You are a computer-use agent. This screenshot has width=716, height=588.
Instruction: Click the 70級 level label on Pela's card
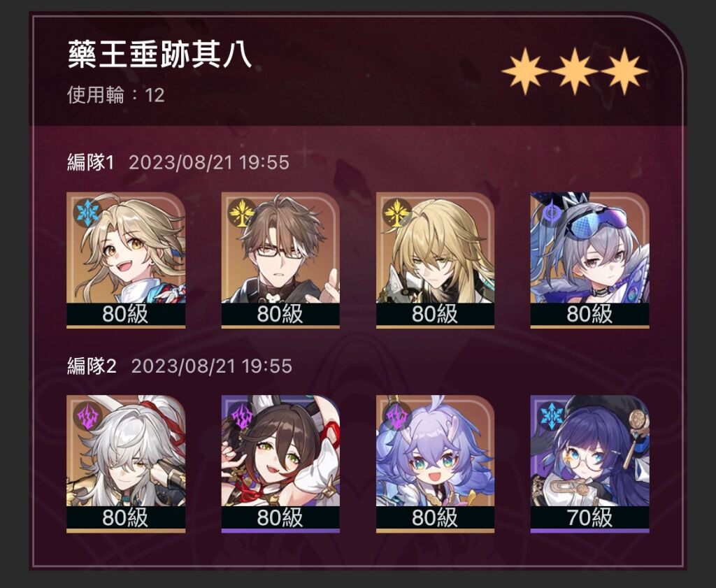589,517
